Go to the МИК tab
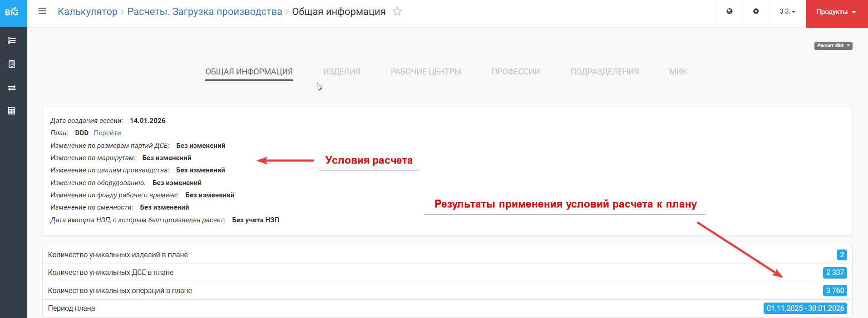The width and height of the screenshot is (868, 318). pos(678,72)
